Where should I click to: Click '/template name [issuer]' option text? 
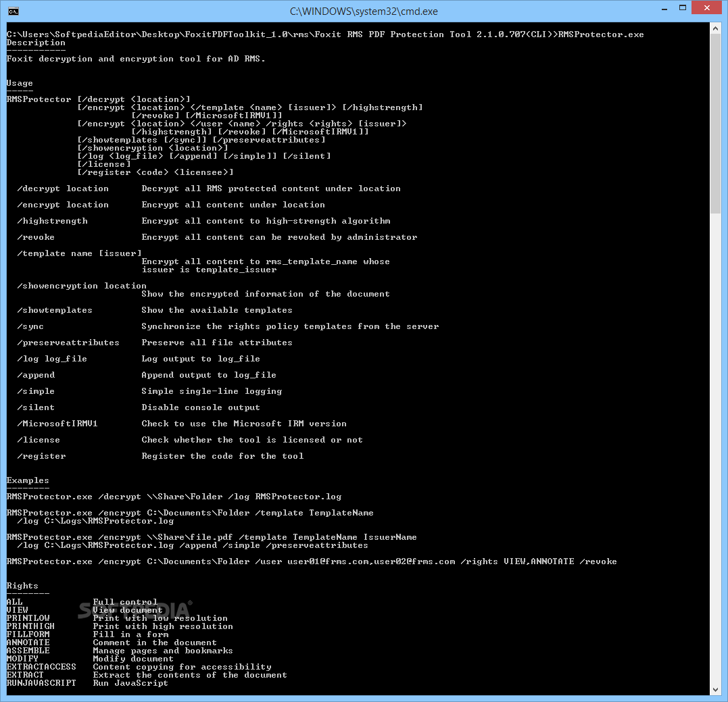(79, 253)
